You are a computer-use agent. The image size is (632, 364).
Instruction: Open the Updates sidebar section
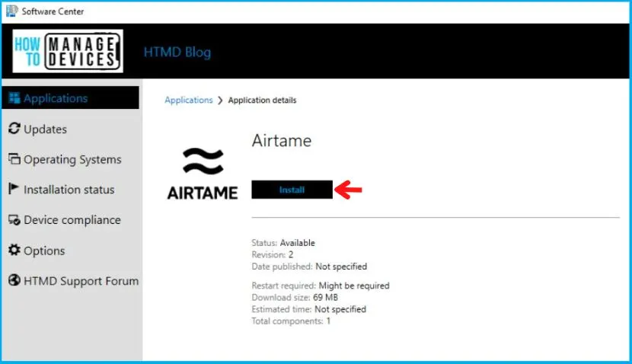71,129
